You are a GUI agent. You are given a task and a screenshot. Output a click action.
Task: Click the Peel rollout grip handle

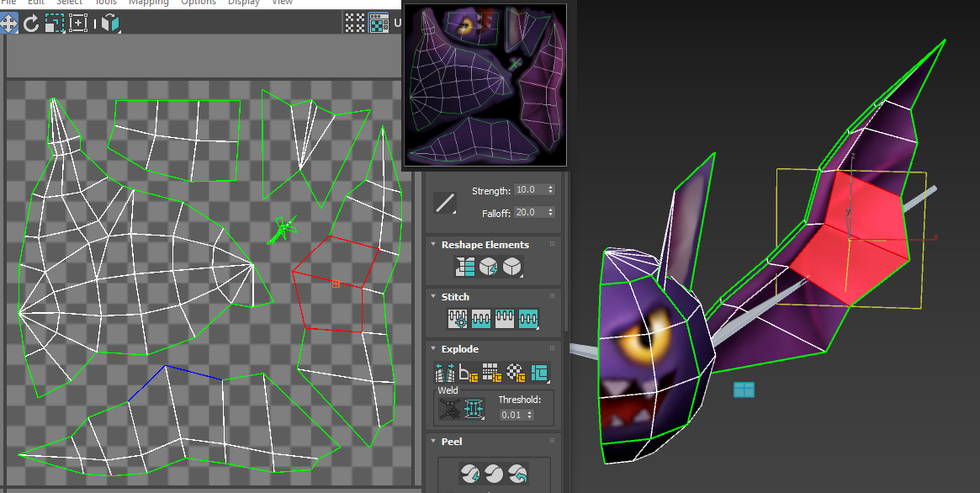coord(552,441)
